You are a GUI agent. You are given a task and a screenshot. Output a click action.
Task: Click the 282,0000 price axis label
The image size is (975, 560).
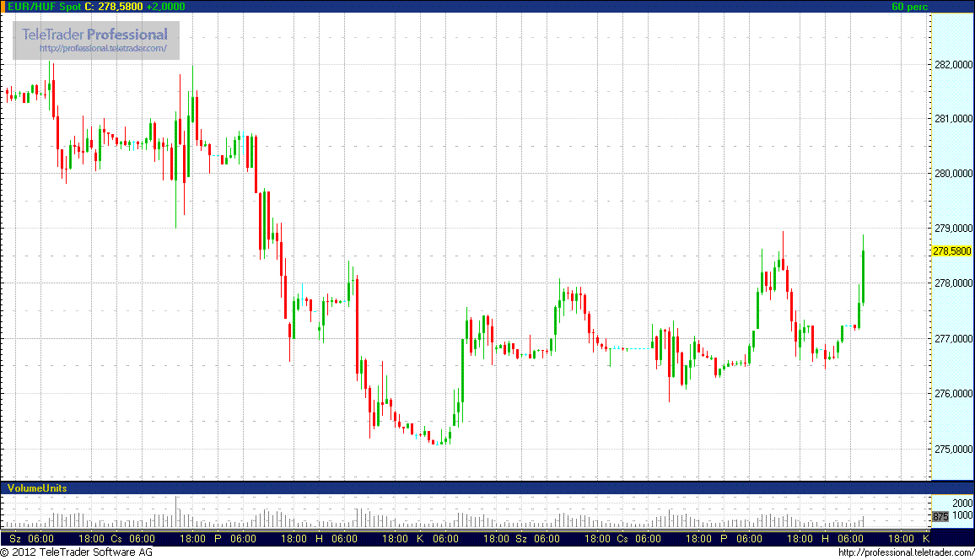pos(953,65)
